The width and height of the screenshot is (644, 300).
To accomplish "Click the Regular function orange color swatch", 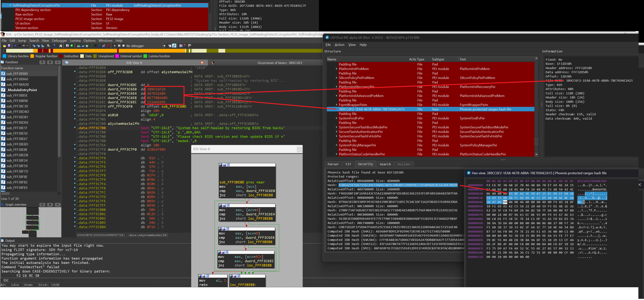I will click(32, 56).
